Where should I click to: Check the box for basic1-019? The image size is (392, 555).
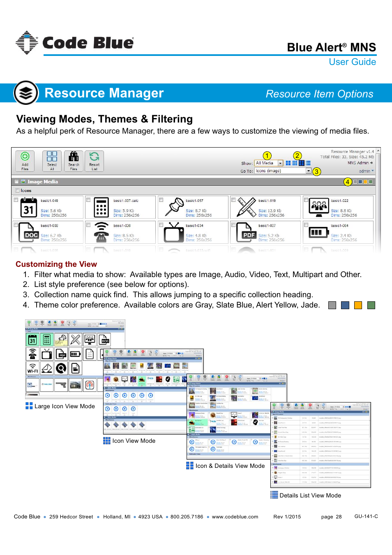coord(233,200)
